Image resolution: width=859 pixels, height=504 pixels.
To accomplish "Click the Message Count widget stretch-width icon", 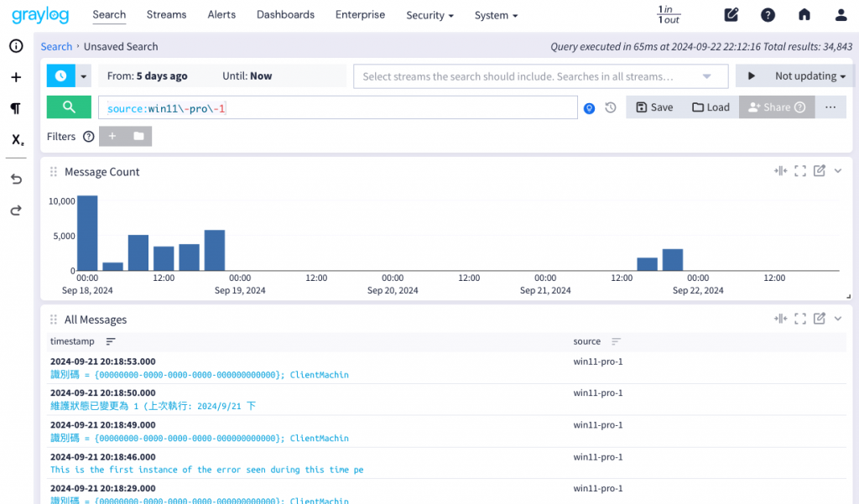I will point(780,171).
